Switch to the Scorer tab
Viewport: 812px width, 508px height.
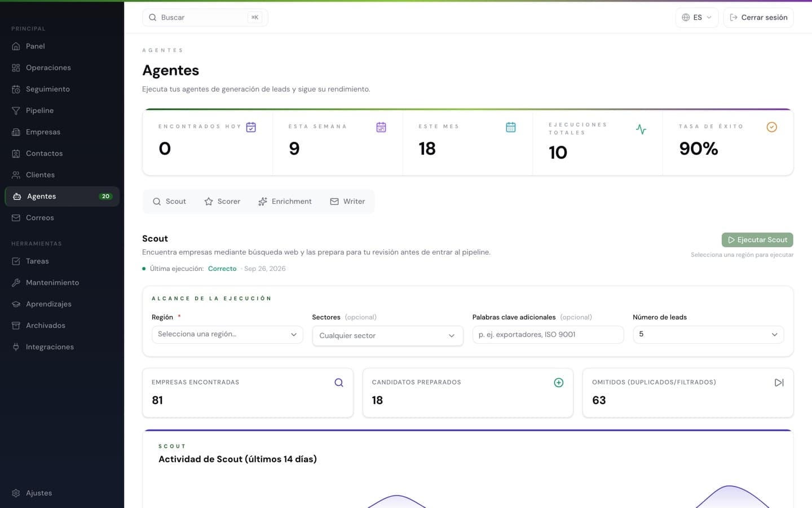click(222, 202)
